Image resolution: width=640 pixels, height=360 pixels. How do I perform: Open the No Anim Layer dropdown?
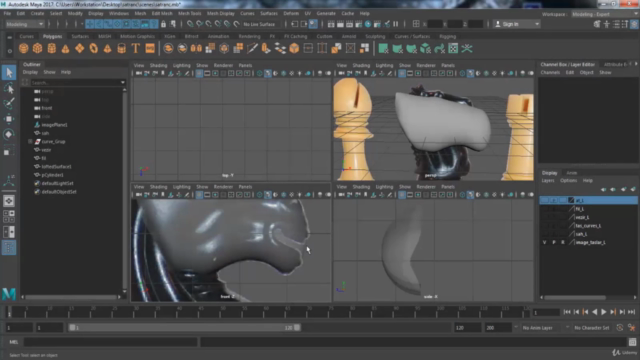[546, 328]
